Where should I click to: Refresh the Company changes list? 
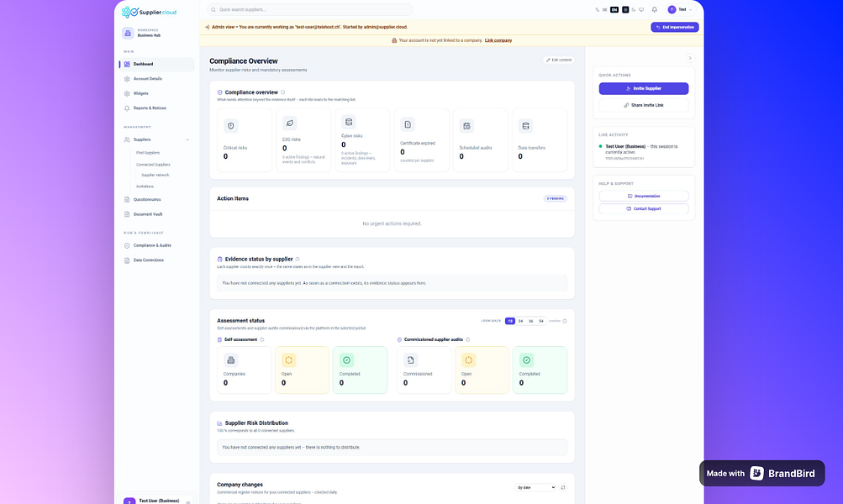(563, 487)
